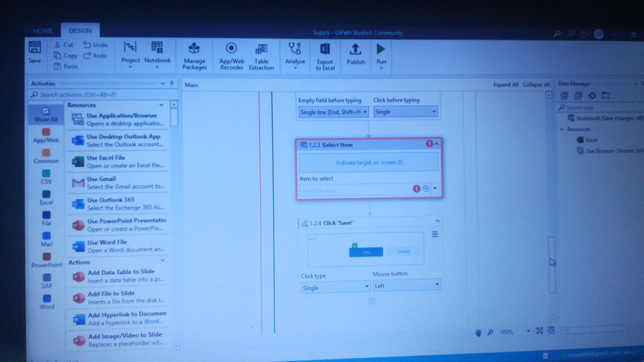Select Add Data Table to Slide activity
The width and height of the screenshot is (644, 362).
pos(118,276)
